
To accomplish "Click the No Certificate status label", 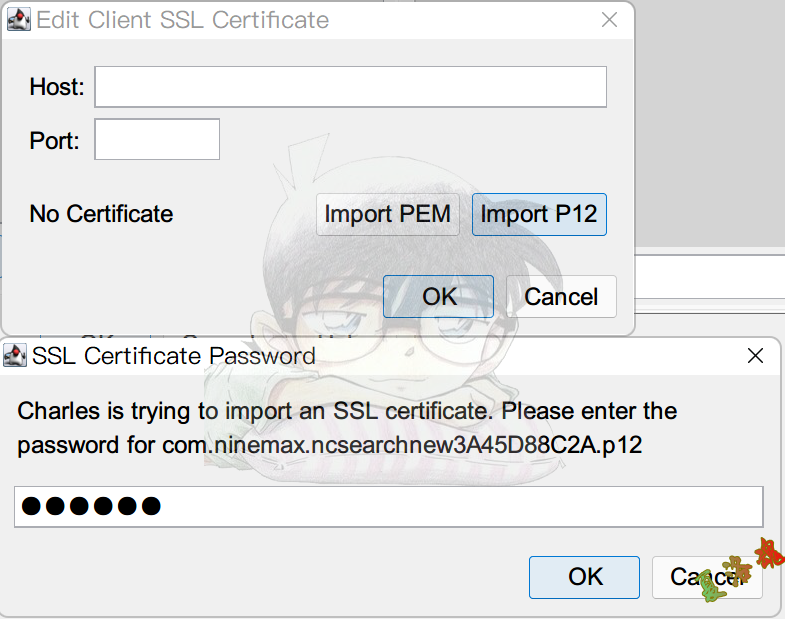I will click(101, 213).
